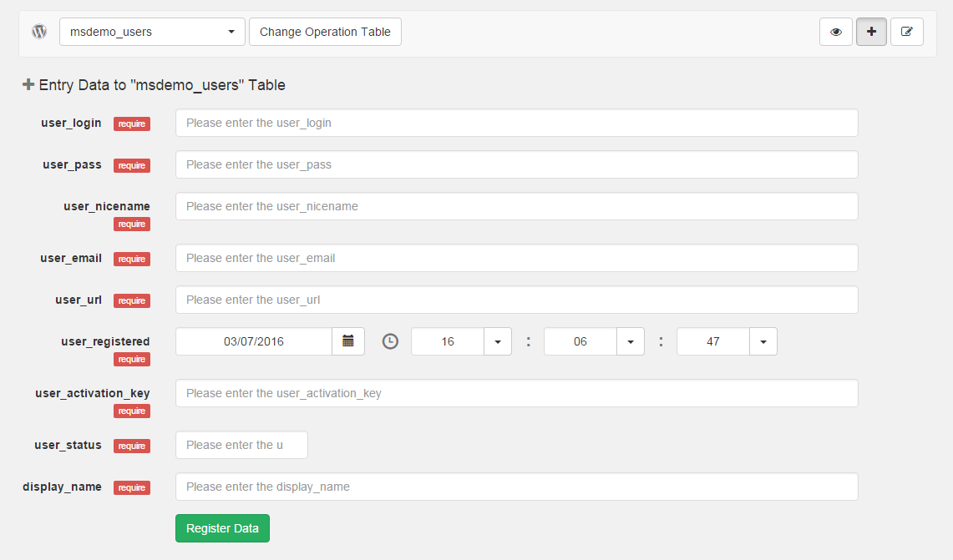Focus the user_login text field
This screenshot has height=560, width=953.
pyautogui.click(x=516, y=123)
